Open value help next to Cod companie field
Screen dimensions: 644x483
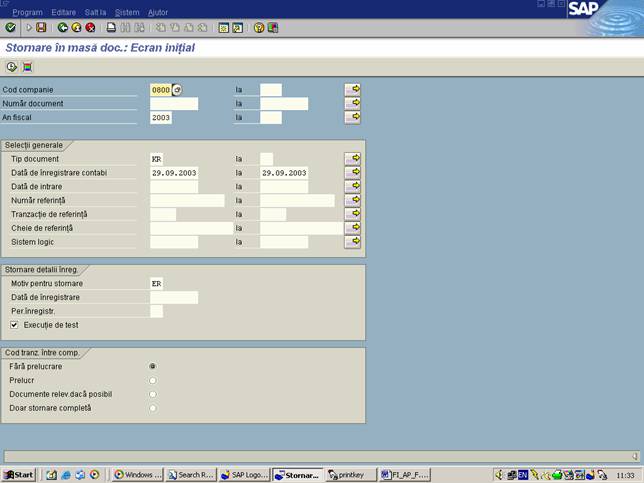[178, 89]
